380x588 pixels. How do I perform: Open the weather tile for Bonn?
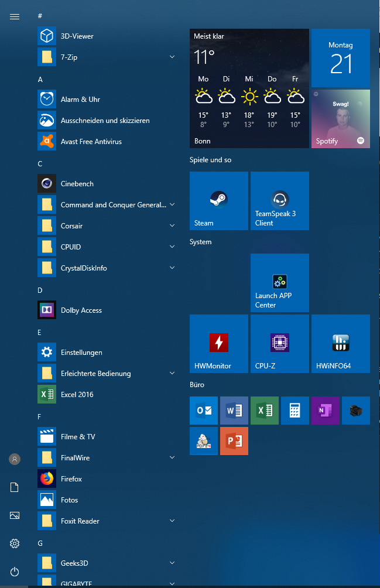point(249,88)
